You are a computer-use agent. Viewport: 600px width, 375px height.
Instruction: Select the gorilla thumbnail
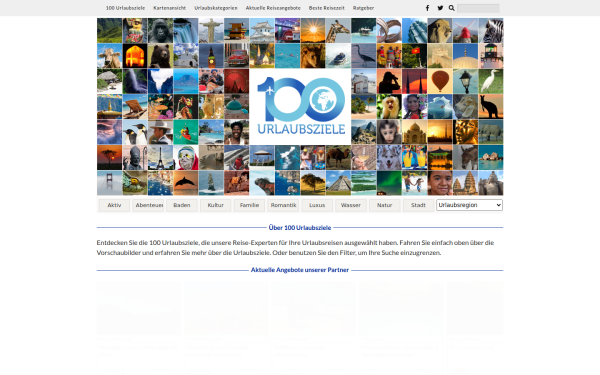160,31
